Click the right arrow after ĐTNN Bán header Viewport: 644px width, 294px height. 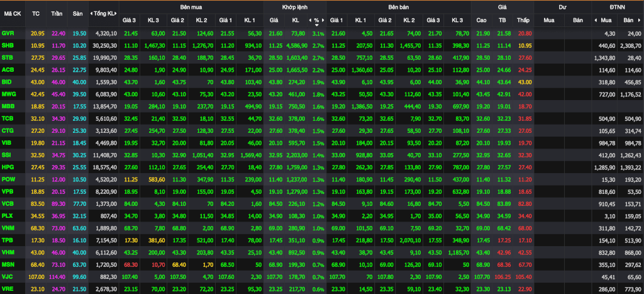click(641, 20)
